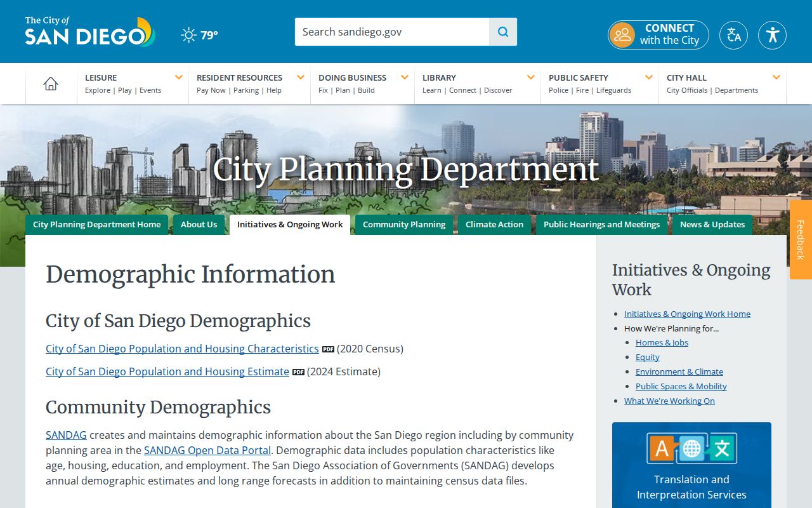Click PDF icon beside Housing Estimate link

tap(298, 372)
